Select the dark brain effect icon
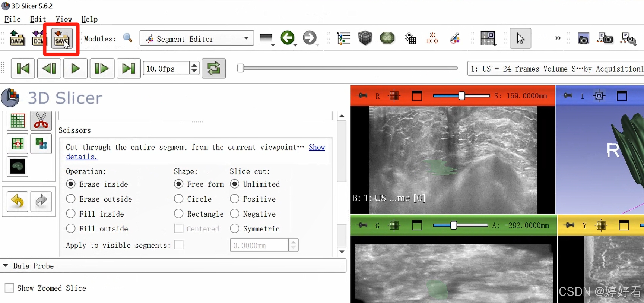The image size is (644, 303). click(18, 166)
